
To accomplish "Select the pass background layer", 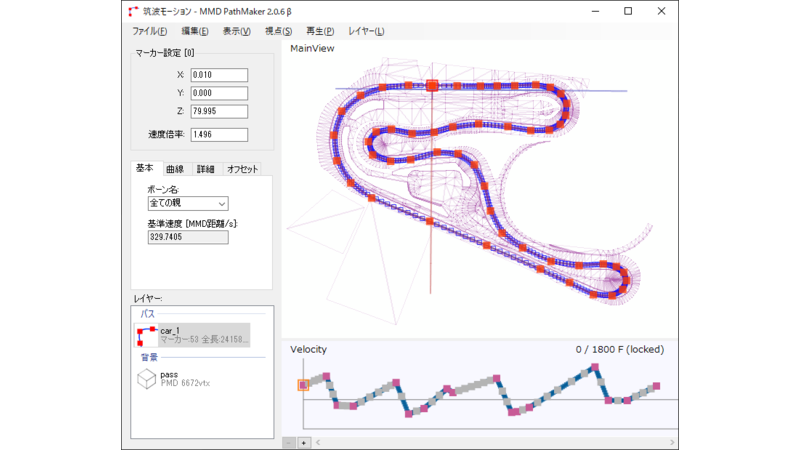I will (192, 379).
